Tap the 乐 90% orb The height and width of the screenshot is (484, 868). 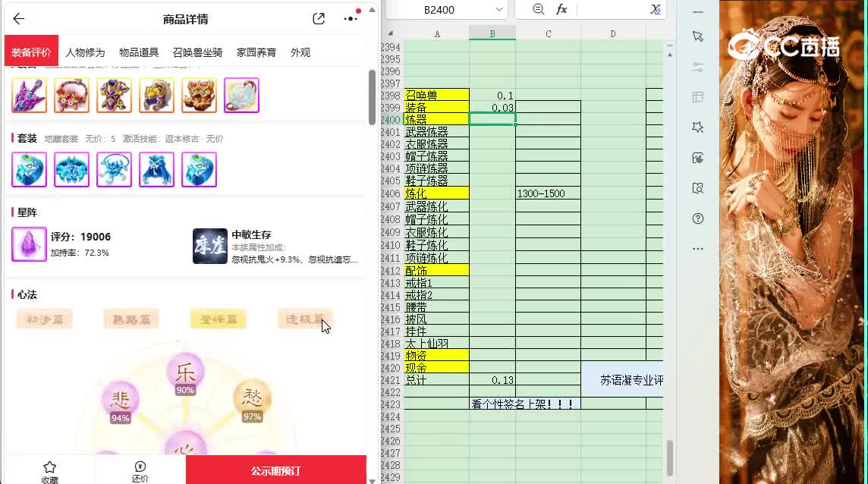[185, 374]
